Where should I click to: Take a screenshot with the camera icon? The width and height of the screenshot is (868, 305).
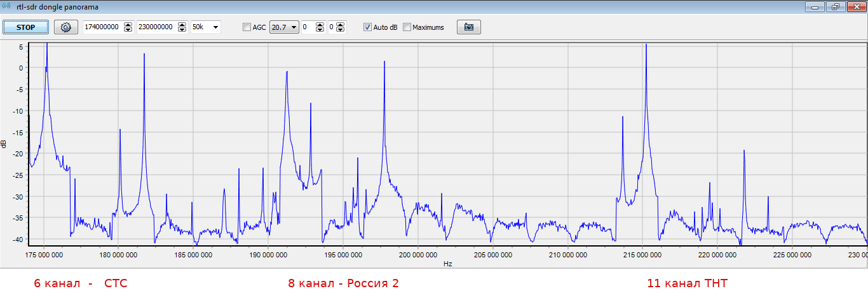click(x=468, y=27)
